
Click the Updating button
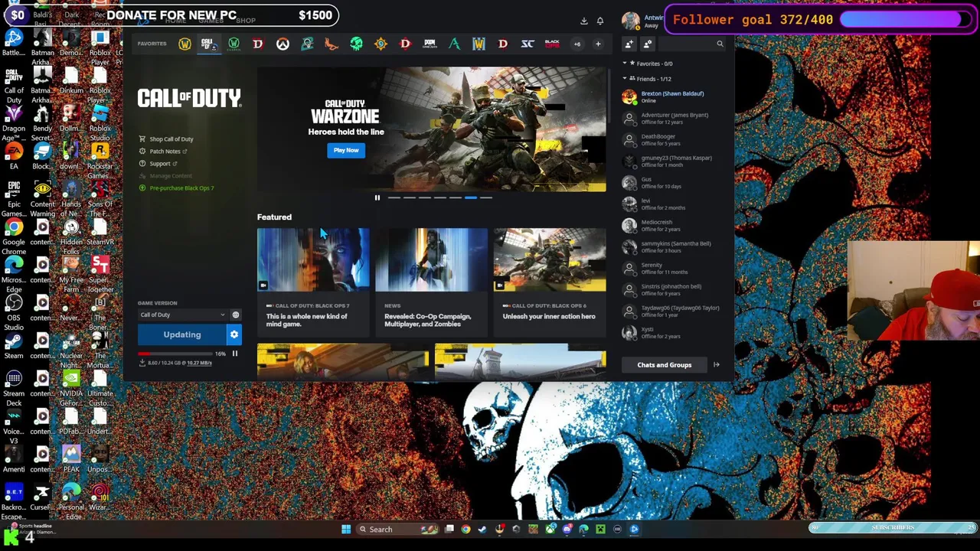[182, 334]
